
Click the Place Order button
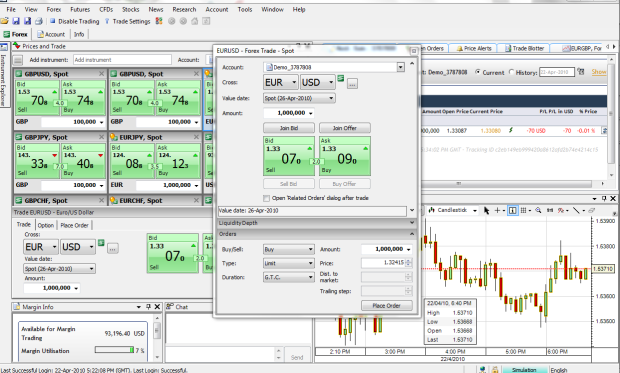coord(386,305)
